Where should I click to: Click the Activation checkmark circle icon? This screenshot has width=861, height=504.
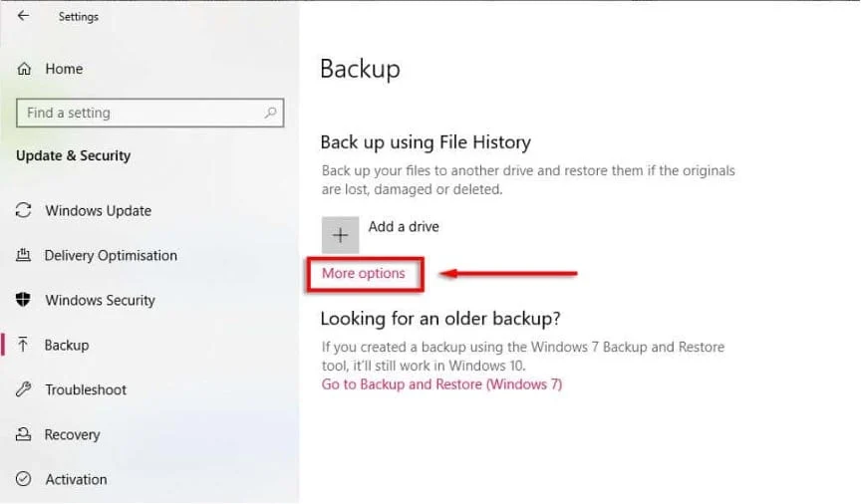[24, 480]
